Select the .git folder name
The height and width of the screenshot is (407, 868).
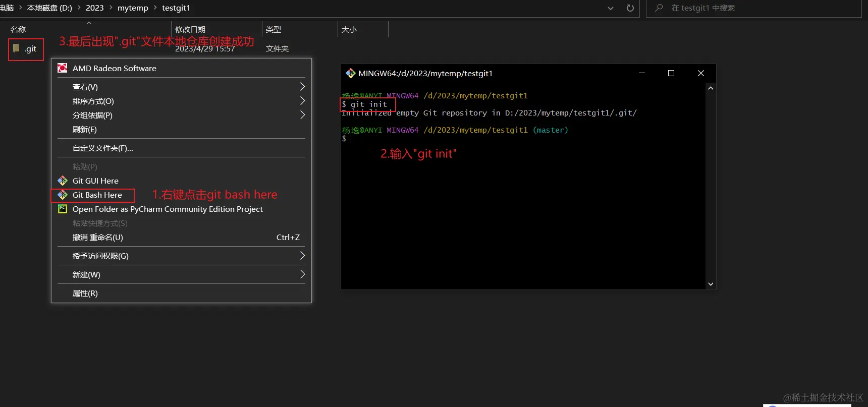[30, 49]
